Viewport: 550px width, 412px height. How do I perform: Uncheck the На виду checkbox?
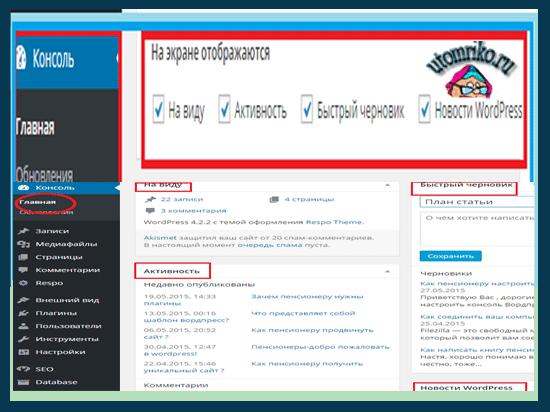pos(159,109)
